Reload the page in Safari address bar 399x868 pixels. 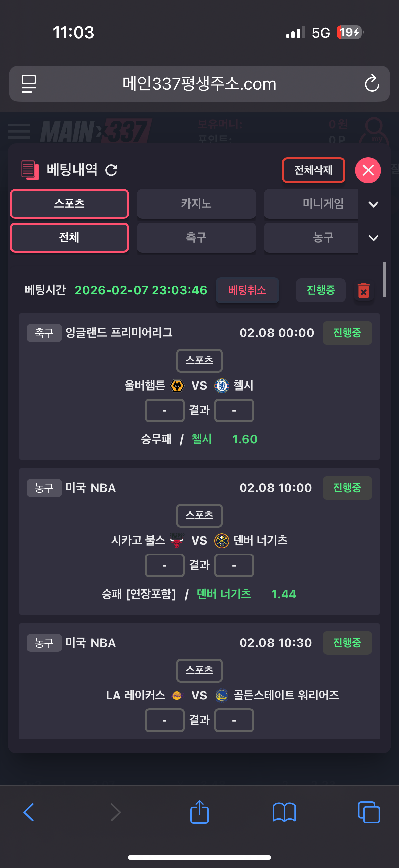[x=372, y=83]
